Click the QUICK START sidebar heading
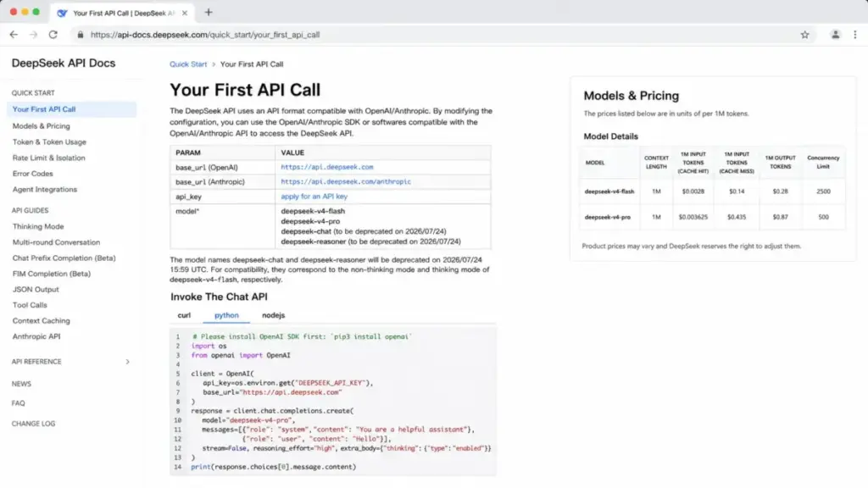This screenshot has width=868, height=488. [33, 93]
